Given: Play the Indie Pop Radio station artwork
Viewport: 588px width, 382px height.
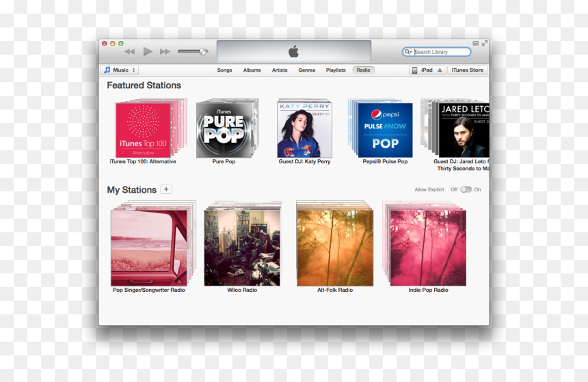Looking at the screenshot, I should tap(428, 248).
